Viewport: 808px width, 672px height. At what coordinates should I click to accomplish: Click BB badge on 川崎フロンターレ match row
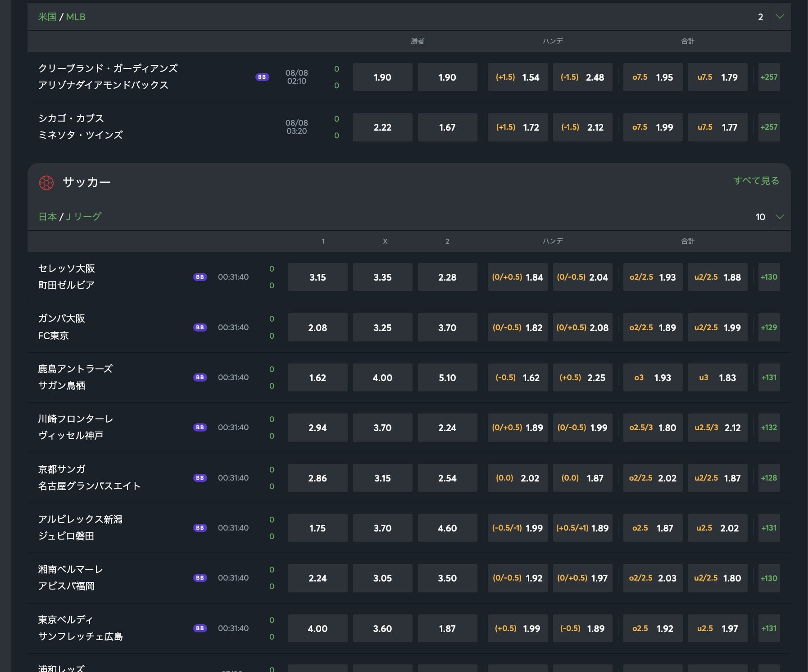[x=200, y=427]
